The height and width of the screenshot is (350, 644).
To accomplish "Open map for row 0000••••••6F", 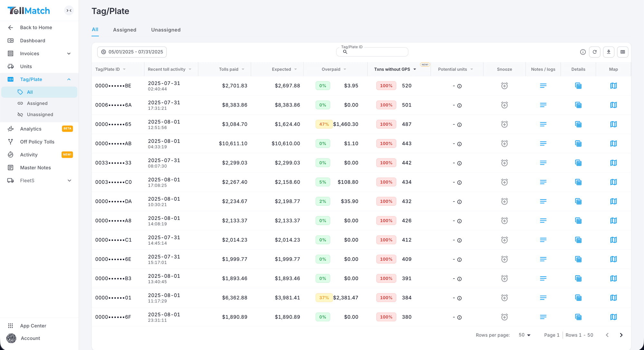I will 613,317.
